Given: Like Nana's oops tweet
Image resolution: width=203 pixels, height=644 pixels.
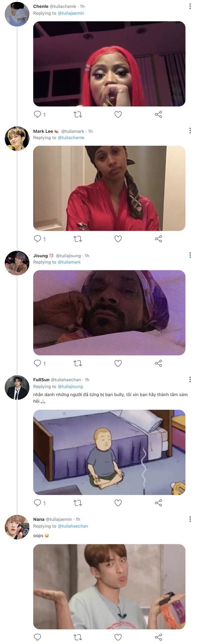Looking at the screenshot, I should click(118, 637).
